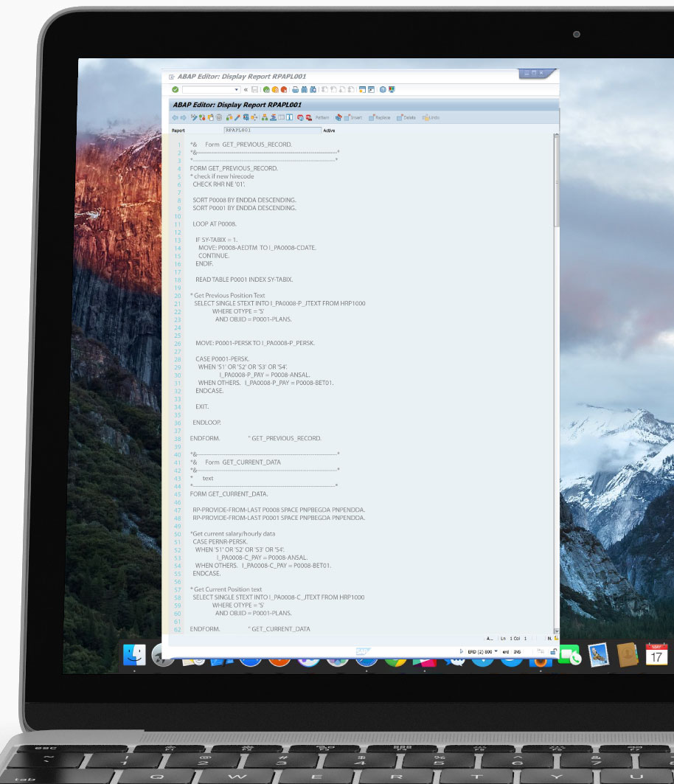674x784 pixels.
Task: Click the 'FORM GET_CURRENT_DATA.' code line
Action: click(229, 494)
